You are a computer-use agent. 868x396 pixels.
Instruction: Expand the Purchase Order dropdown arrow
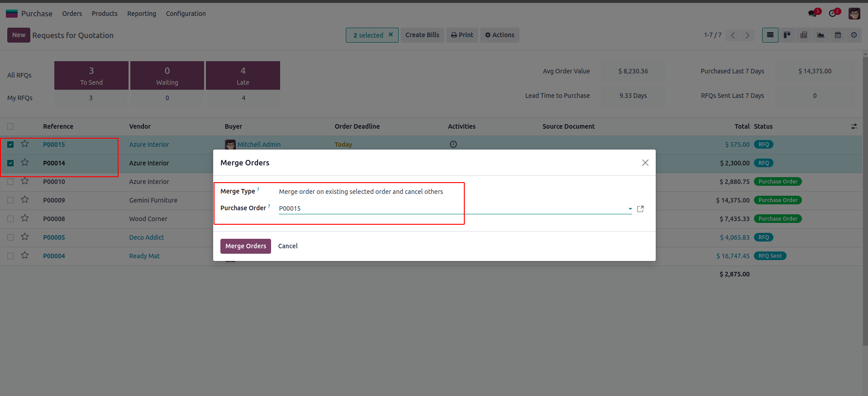(x=630, y=209)
